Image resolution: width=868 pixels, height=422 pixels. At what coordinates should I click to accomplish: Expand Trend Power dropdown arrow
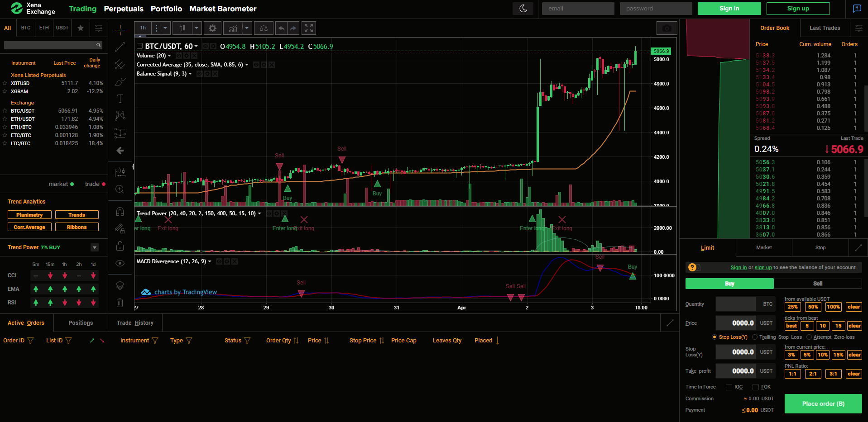(95, 247)
